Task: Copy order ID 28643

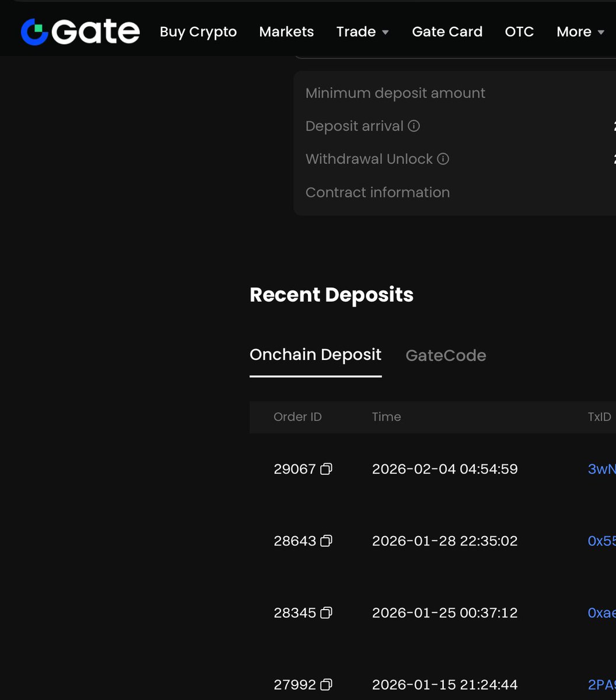Action: [x=327, y=541]
